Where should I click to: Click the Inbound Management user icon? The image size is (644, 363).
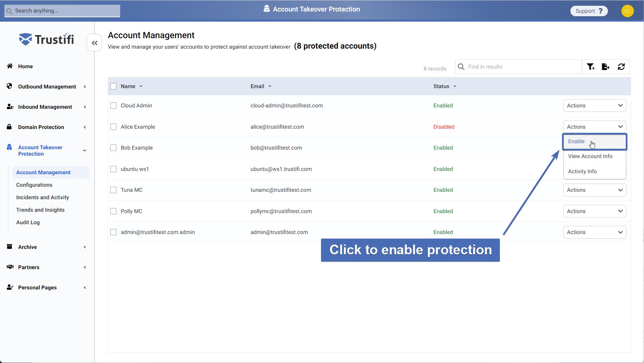(x=10, y=106)
